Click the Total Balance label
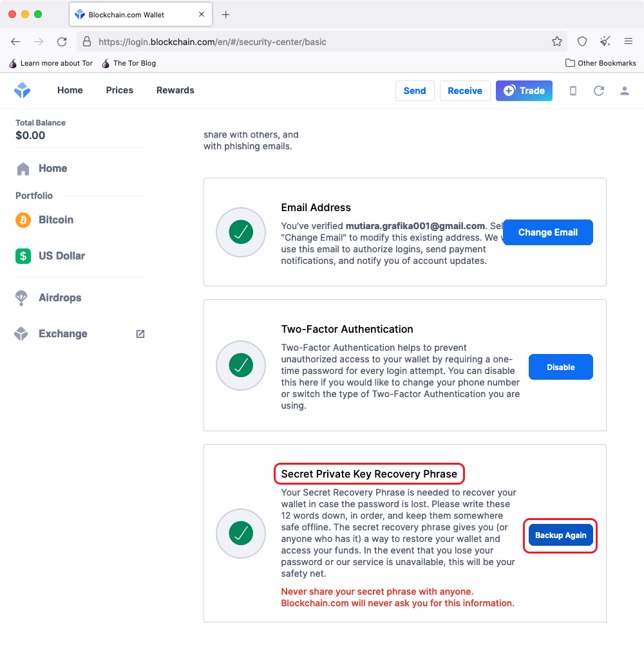 tap(41, 123)
